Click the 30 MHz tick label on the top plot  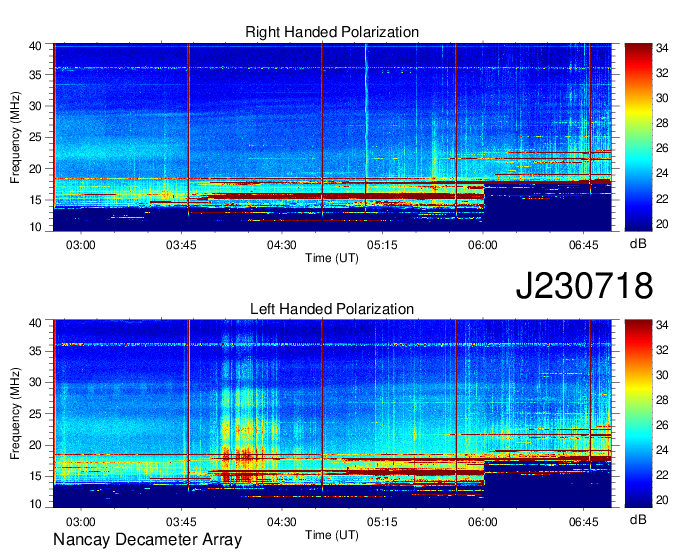35,106
